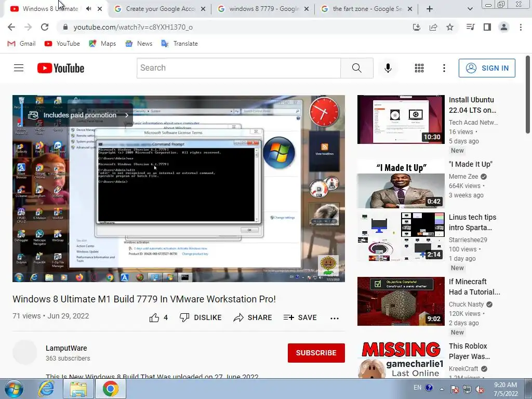
Task: Click the video player
Action: [179, 188]
